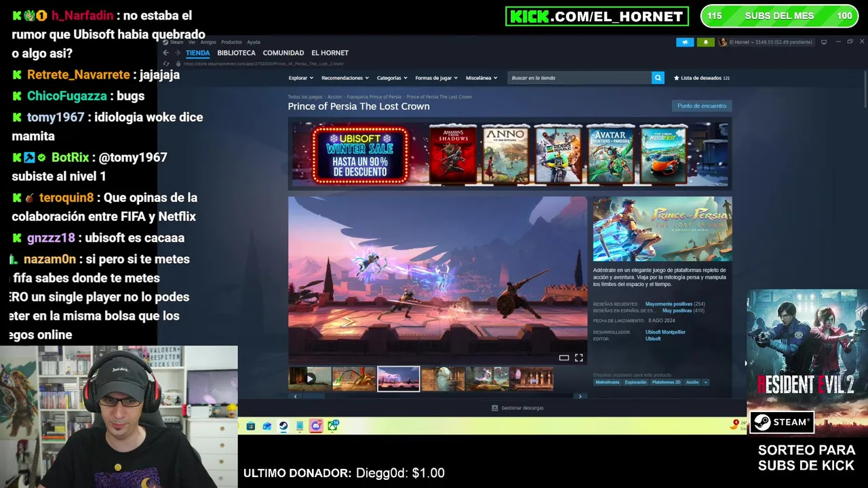This screenshot has width=868, height=488.
Task: Move thumbnail strip right with arrow
Action: [x=580, y=396]
